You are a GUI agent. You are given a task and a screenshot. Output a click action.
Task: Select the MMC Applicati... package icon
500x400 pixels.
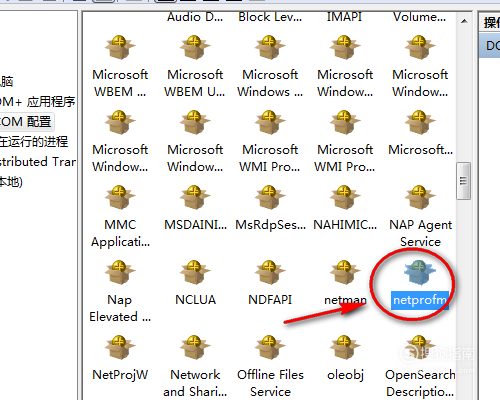pyautogui.click(x=120, y=197)
